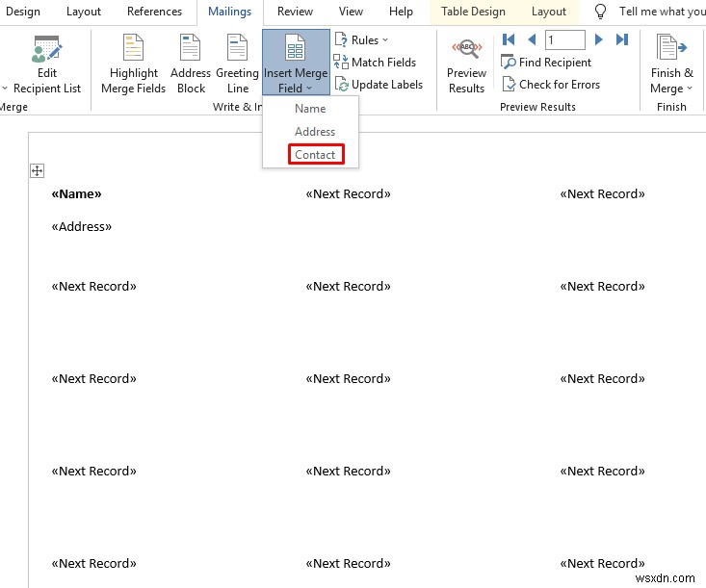706x588 pixels.
Task: Insert a Greeting Line
Action: click(x=237, y=64)
